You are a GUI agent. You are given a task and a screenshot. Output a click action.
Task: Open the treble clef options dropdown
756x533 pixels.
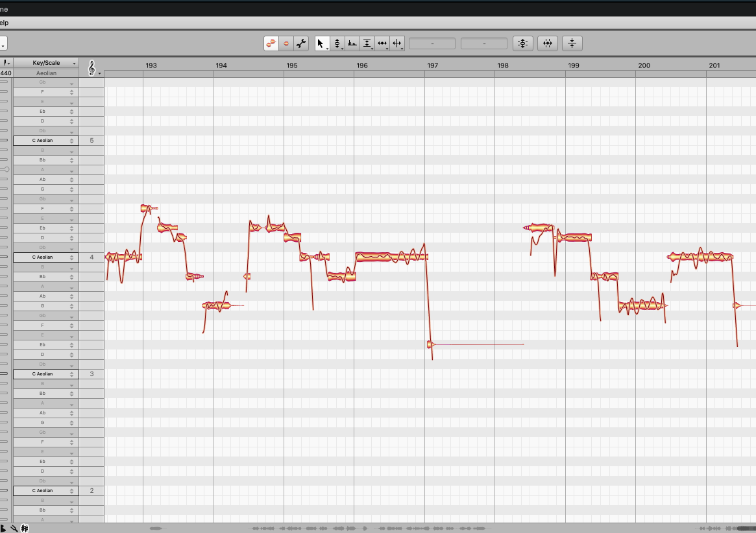click(91, 67)
